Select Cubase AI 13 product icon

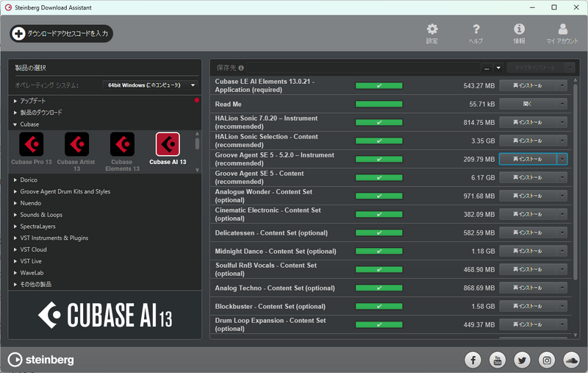tap(168, 144)
